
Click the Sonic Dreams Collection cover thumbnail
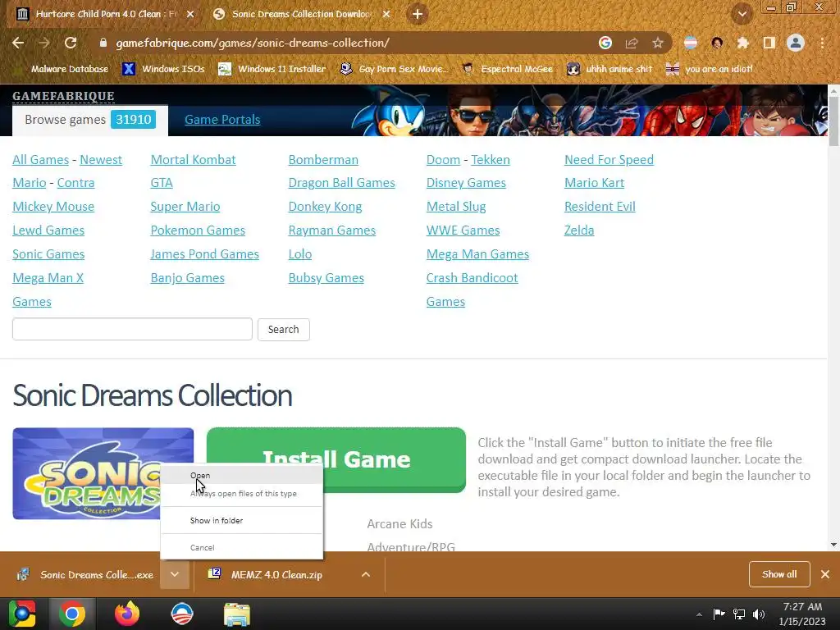point(103,473)
